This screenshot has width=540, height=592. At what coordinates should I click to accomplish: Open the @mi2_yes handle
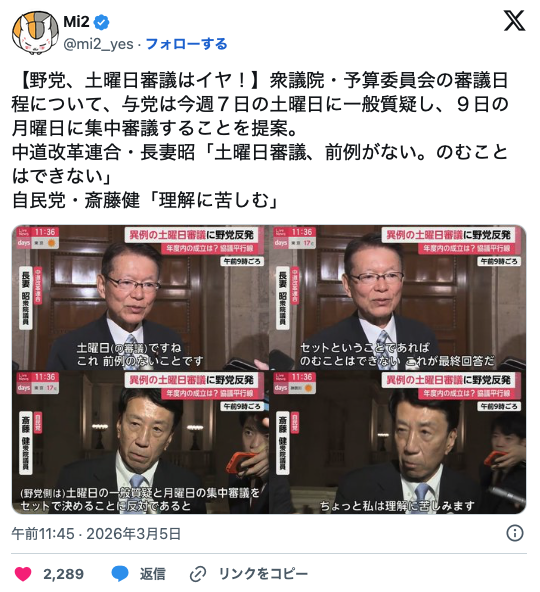[x=98, y=45]
